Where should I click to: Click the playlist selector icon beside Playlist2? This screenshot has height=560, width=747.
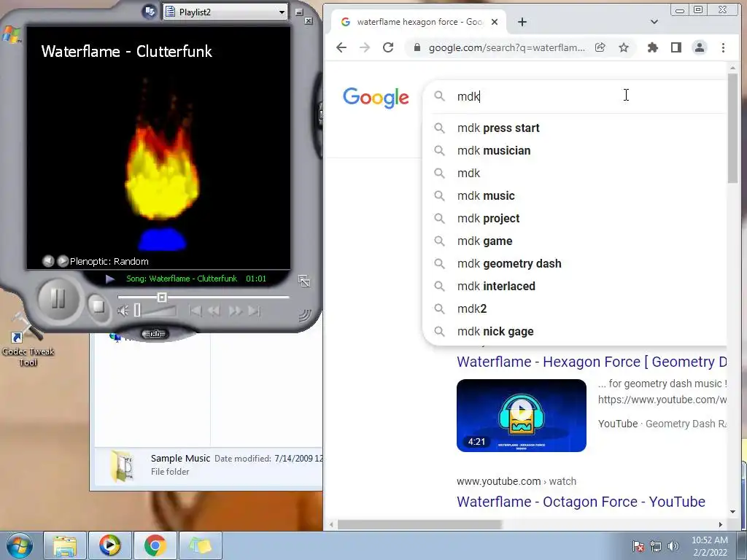tap(150, 12)
